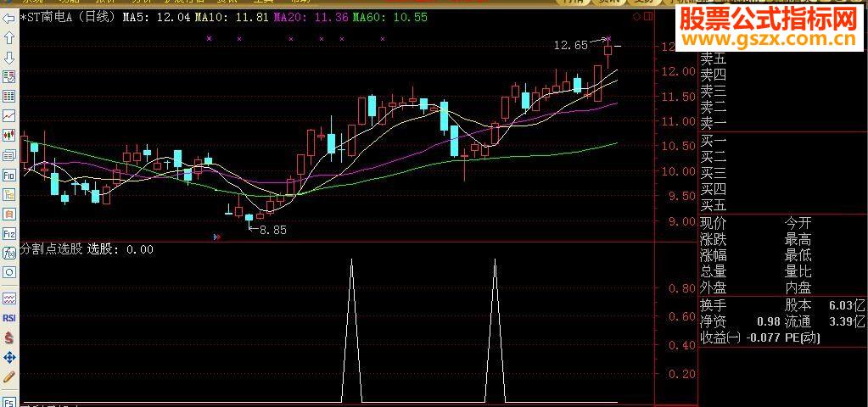
Task: Click the 净资 value 0.98
Action: point(768,321)
